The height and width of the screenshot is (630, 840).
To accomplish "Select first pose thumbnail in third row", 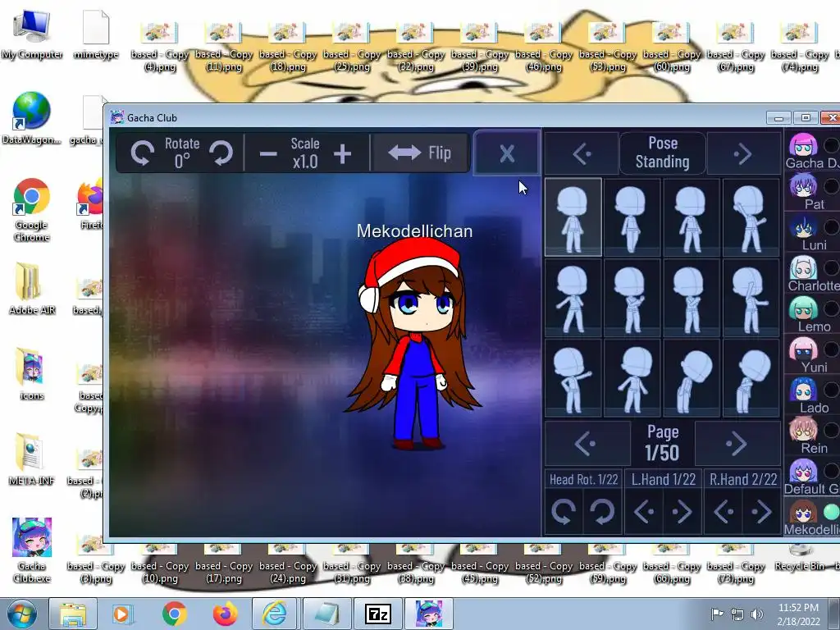I will 573,378.
